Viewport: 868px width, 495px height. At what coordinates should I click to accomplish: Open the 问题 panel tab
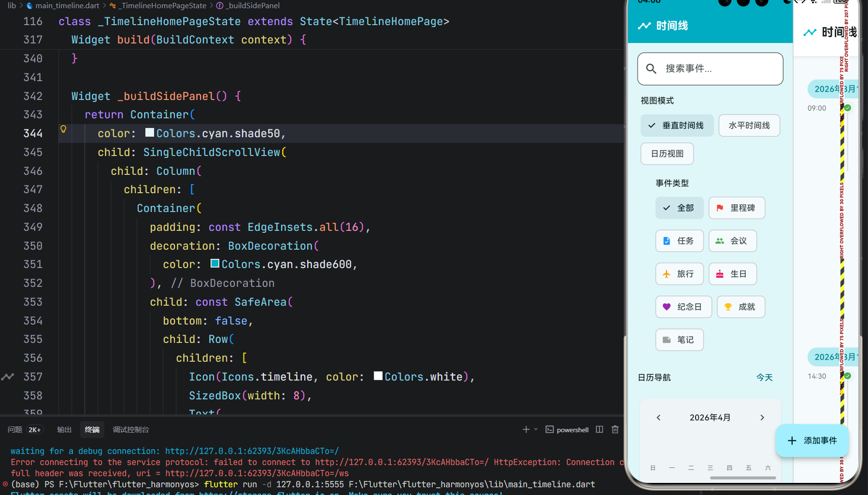click(15, 429)
